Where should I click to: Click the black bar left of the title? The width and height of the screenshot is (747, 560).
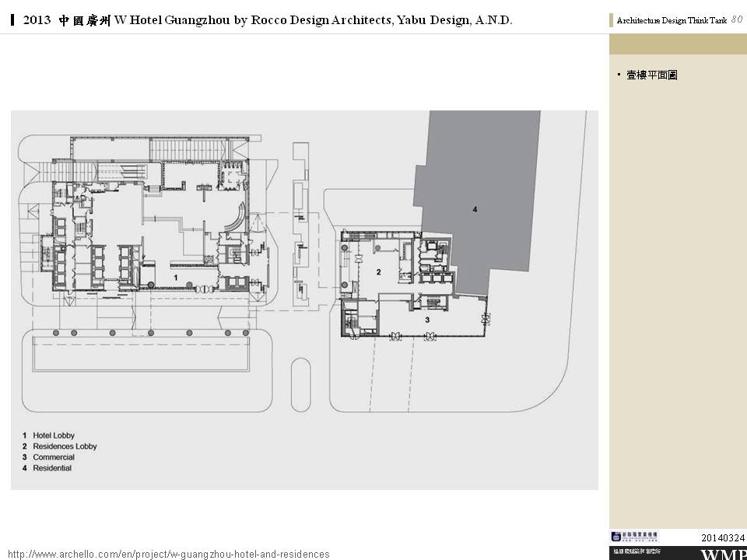pos(14,21)
